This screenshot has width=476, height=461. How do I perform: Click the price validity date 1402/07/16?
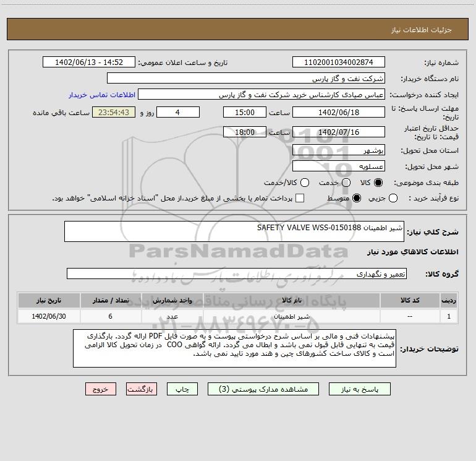tap(339, 132)
